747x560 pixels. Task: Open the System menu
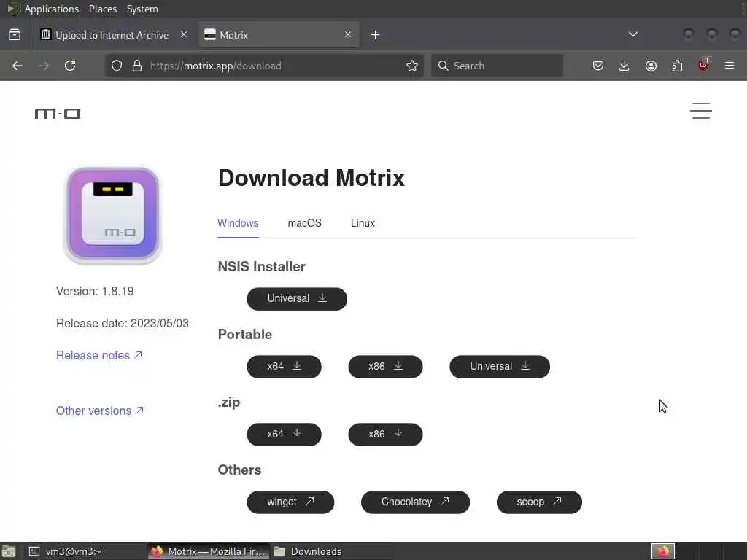[x=142, y=9]
